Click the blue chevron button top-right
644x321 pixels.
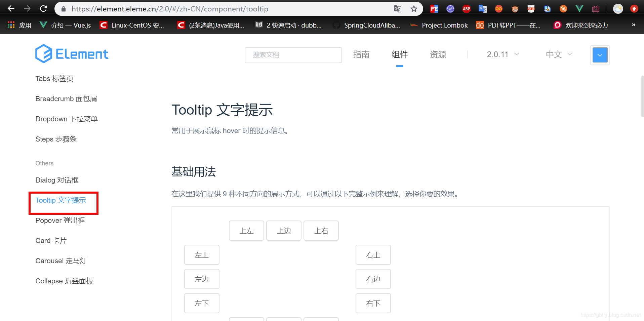[600, 55]
